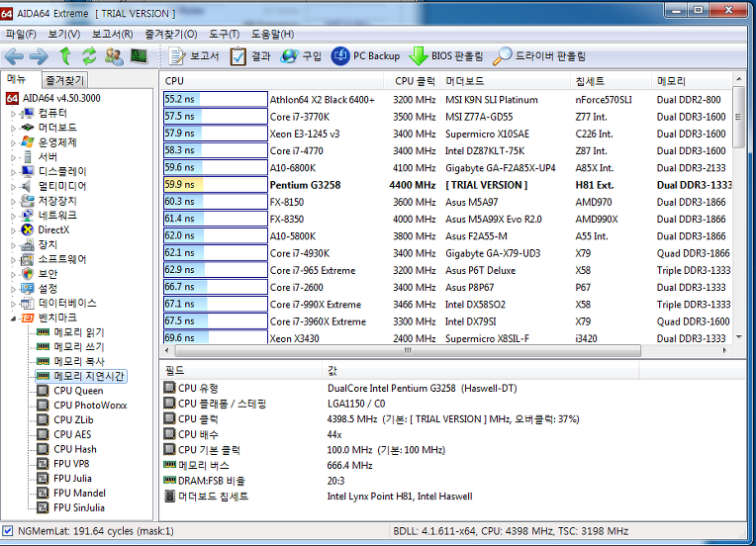
Task: Refresh with the green circular arrows icon
Action: (x=89, y=56)
